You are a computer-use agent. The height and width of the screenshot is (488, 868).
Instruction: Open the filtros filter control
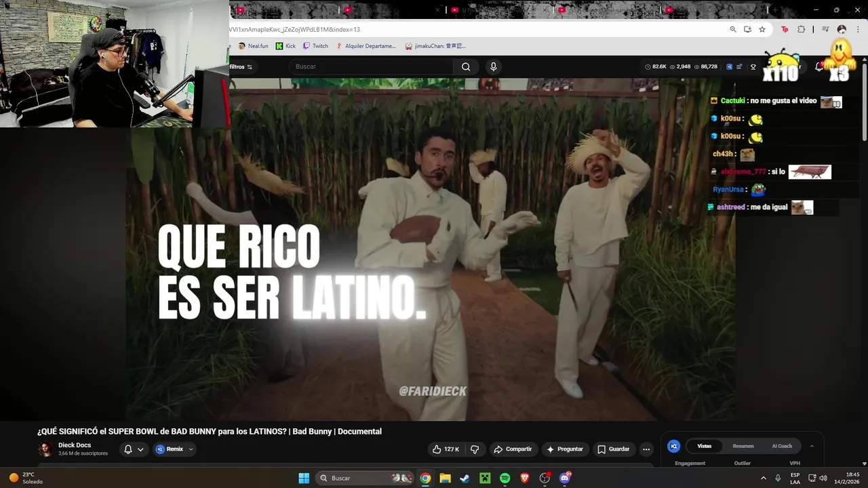(x=241, y=66)
